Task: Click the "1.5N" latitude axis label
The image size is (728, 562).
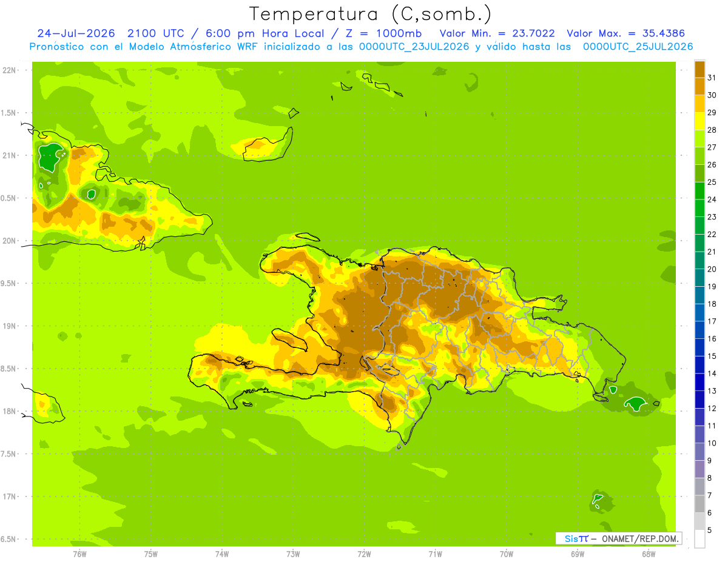Action: coord(8,113)
